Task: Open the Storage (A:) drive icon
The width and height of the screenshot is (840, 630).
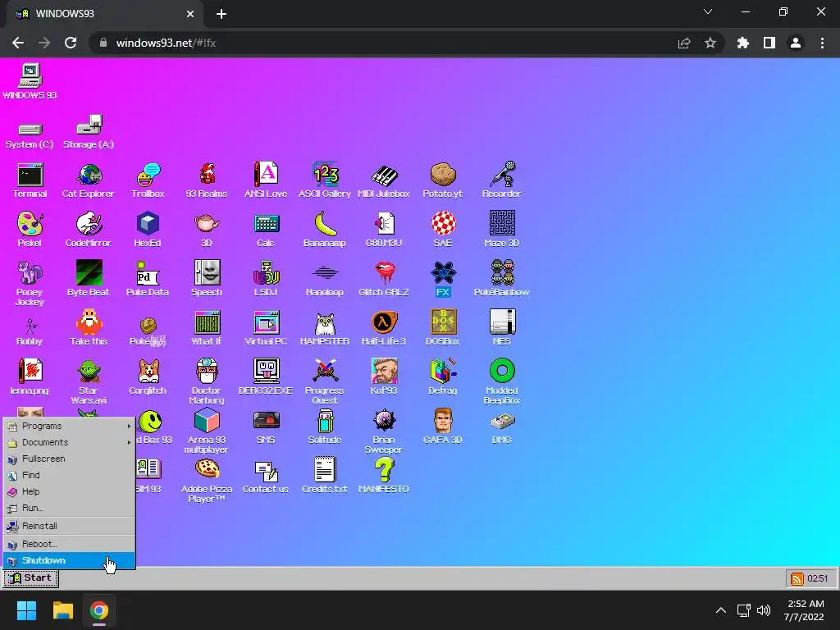Action: (89, 132)
